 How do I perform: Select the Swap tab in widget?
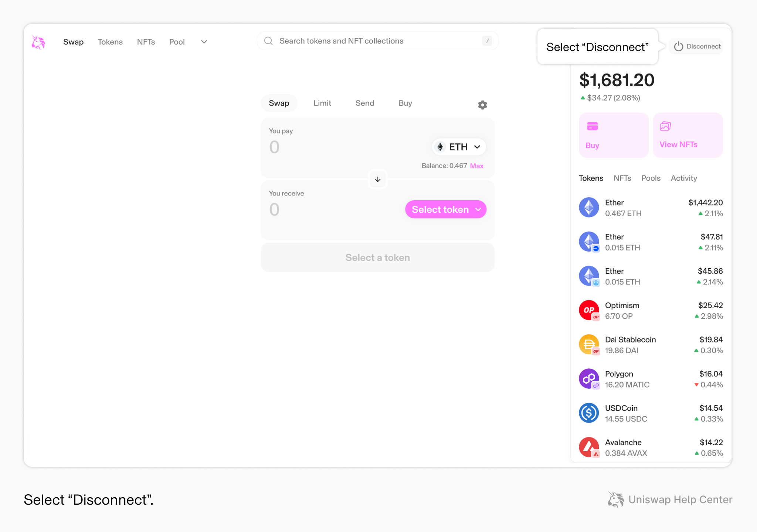(x=279, y=103)
